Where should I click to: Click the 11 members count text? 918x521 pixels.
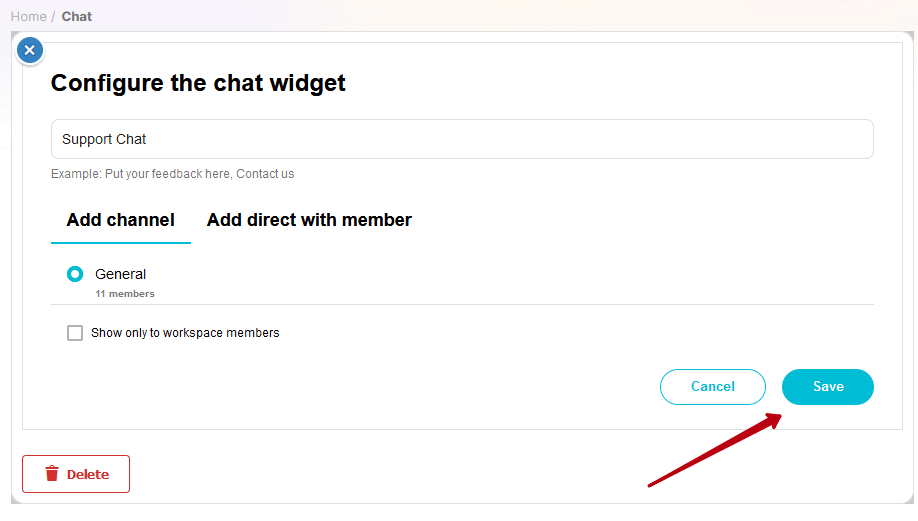click(x=125, y=294)
